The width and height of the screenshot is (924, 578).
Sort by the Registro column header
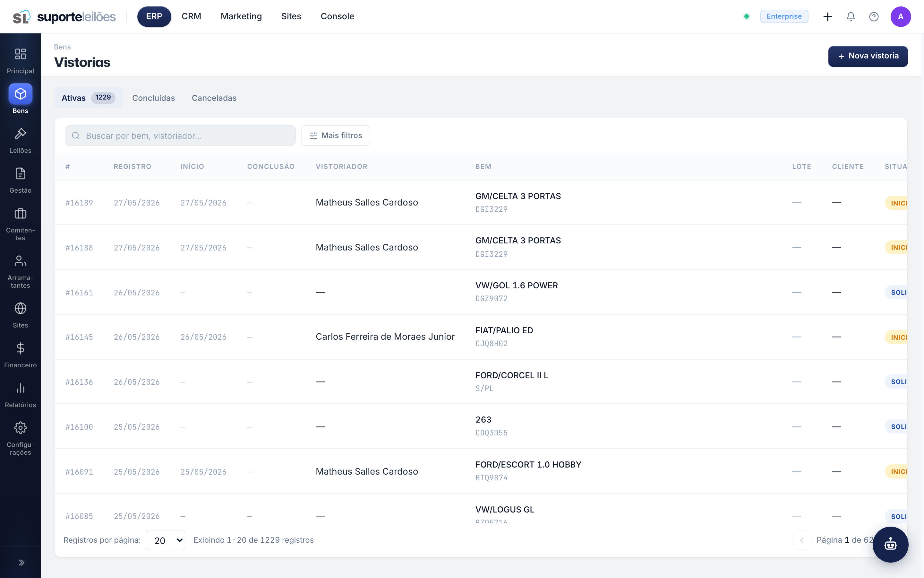point(133,166)
